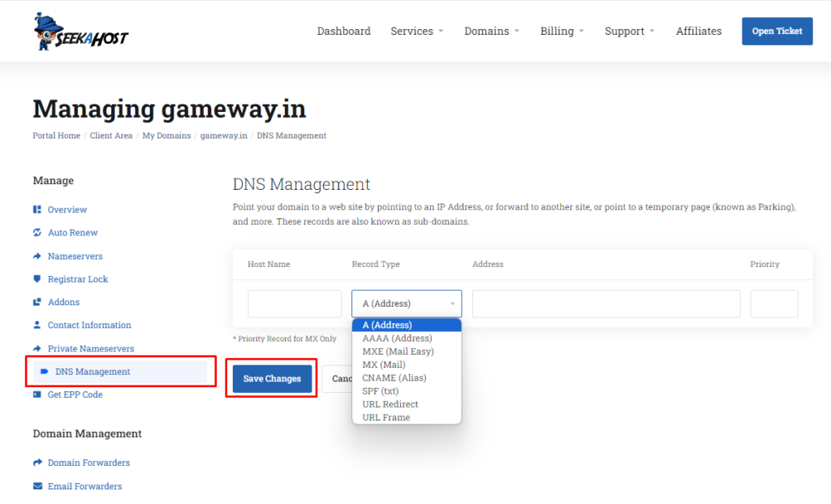
Task: Select URL Redirect record type
Action: point(407,404)
